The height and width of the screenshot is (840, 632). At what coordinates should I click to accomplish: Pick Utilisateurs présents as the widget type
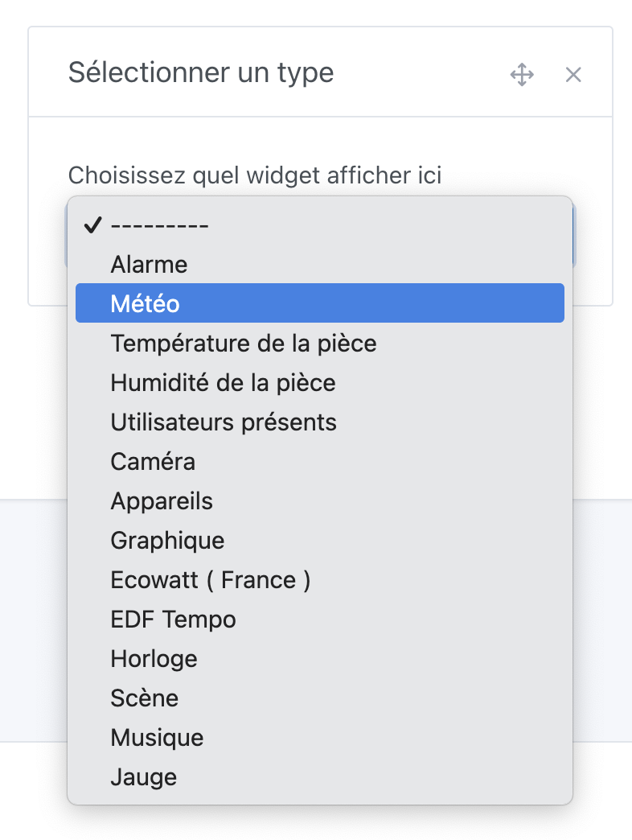[224, 422]
